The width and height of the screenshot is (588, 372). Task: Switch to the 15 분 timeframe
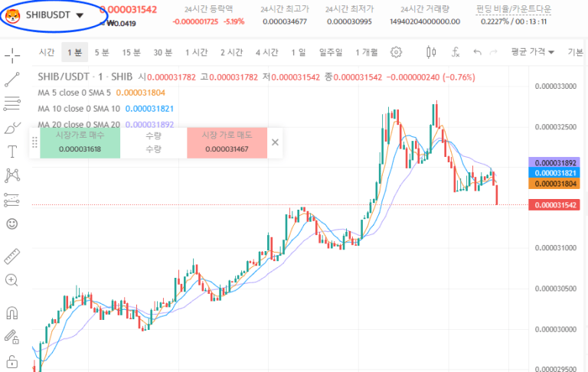[132, 52]
